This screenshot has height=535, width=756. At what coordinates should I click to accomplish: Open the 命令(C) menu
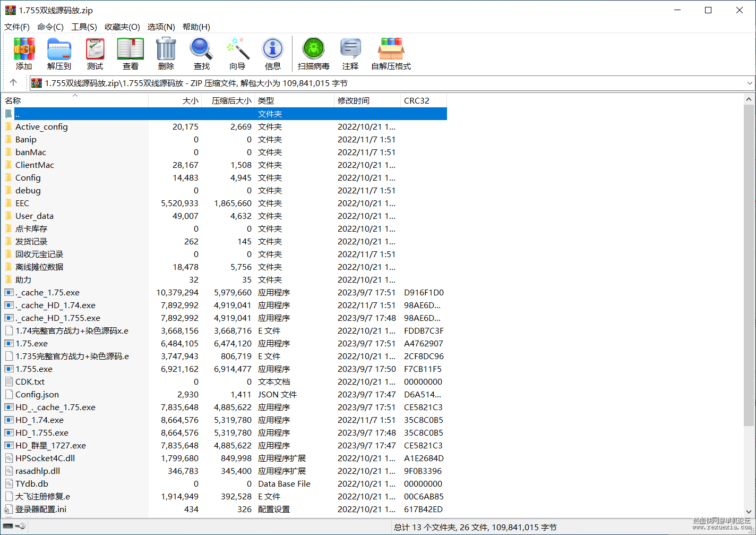(50, 27)
